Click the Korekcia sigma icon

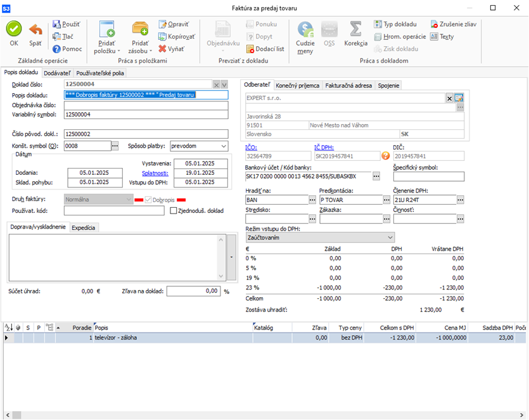[x=355, y=29]
